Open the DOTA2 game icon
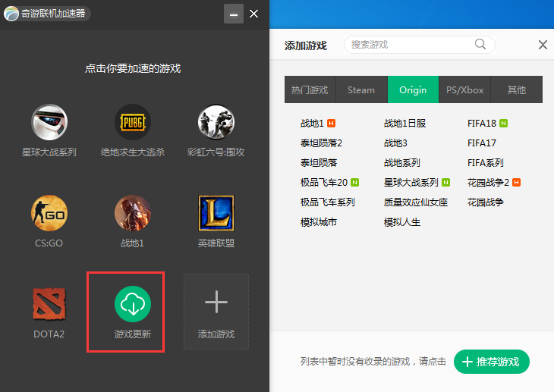 49,304
